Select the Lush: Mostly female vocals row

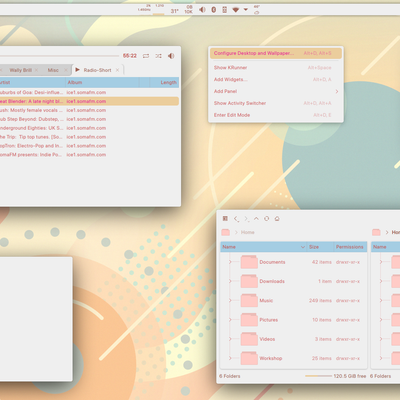click(x=89, y=110)
